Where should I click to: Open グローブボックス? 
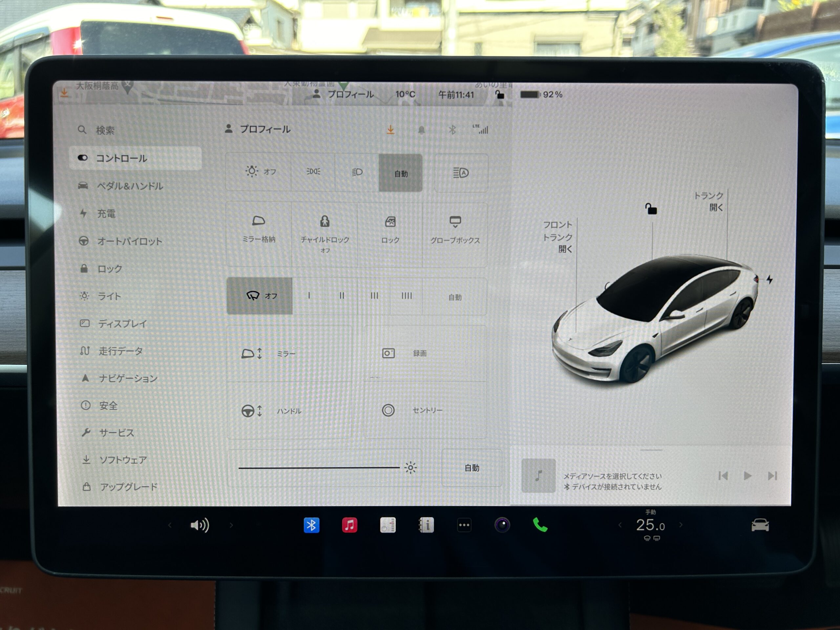pyautogui.click(x=455, y=235)
